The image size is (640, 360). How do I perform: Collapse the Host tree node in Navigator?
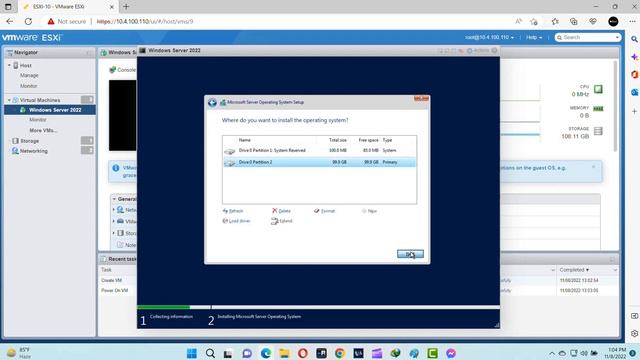9,65
